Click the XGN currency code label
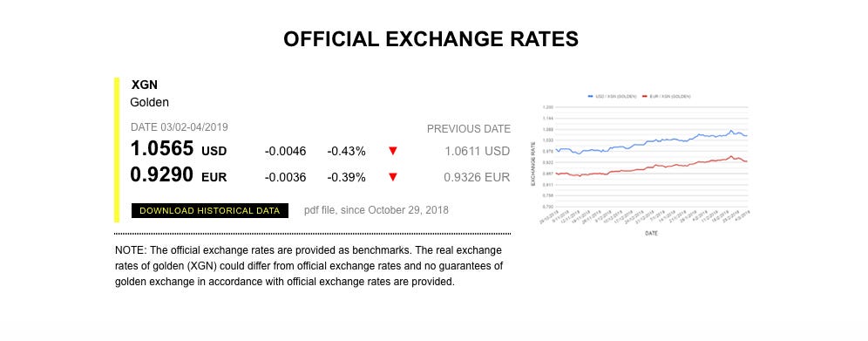 [x=145, y=85]
